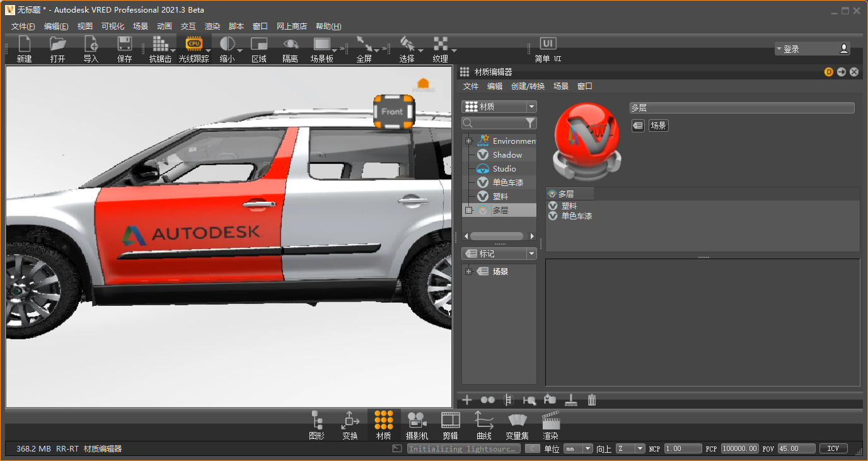Open the 曲线 curve editor module
Viewport: 868px width, 461px height.
tap(483, 425)
